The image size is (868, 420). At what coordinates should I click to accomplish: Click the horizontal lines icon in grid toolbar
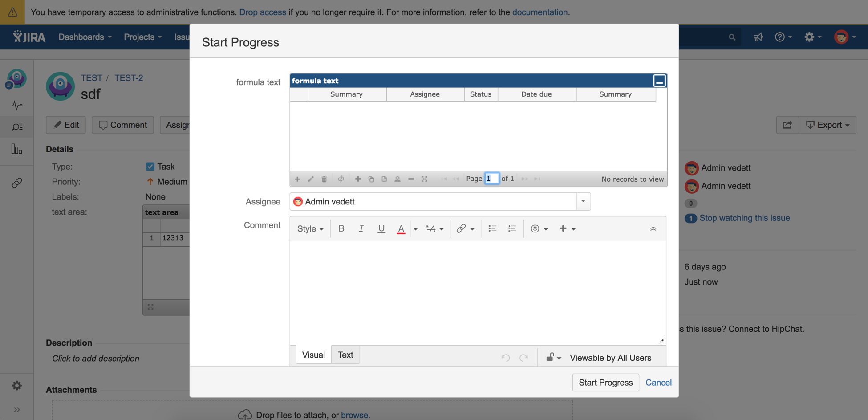[x=411, y=179]
